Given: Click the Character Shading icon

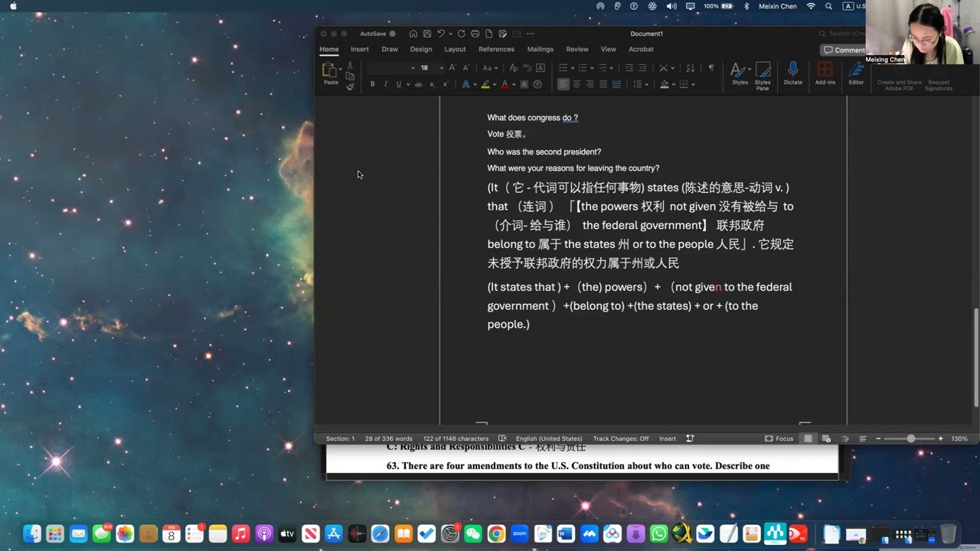Looking at the screenshot, I should click(x=524, y=84).
